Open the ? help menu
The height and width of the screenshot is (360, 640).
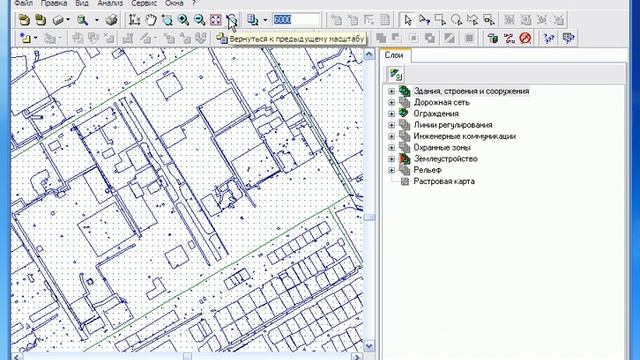(194, 3)
